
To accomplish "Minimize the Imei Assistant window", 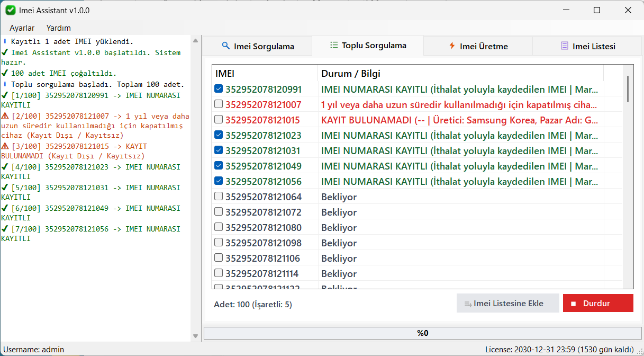I will coord(566,10).
